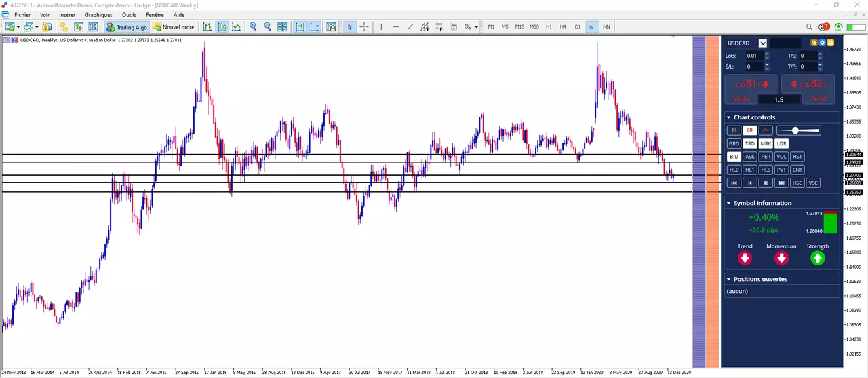Select the crosshair tool
868x378 pixels.
coord(365,27)
